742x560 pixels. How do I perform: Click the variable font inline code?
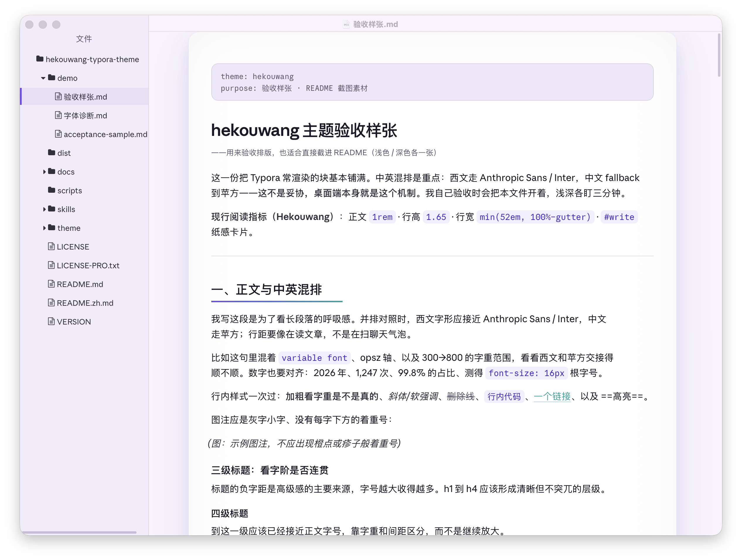[314, 358]
